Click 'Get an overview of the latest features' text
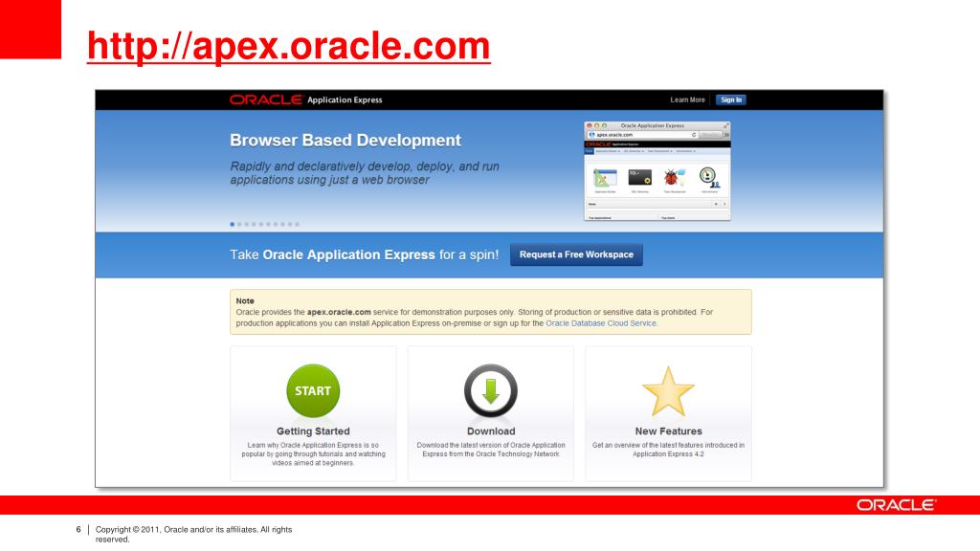Viewport: 980px width, 551px height. 668,450
